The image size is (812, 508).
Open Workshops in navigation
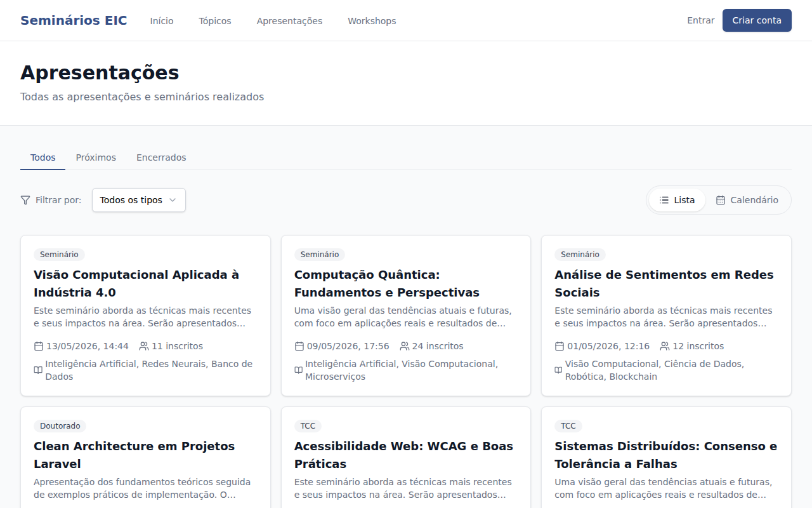372,21
